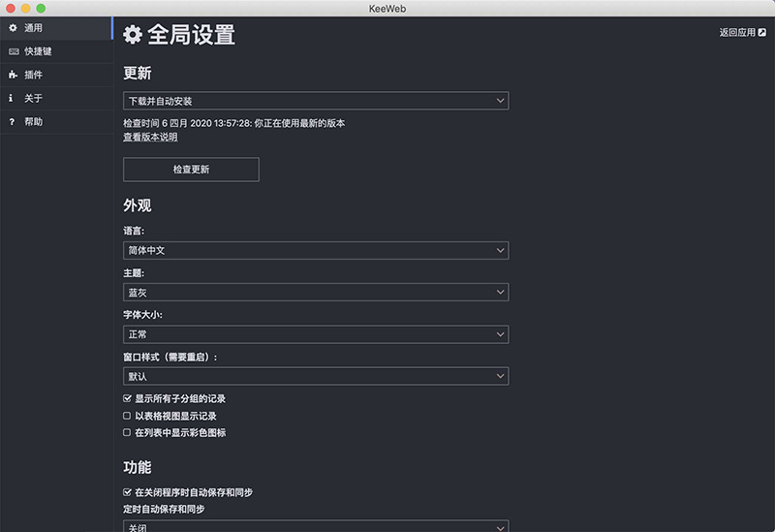Click the 语言 field label
The image size is (775, 532).
[134, 231]
